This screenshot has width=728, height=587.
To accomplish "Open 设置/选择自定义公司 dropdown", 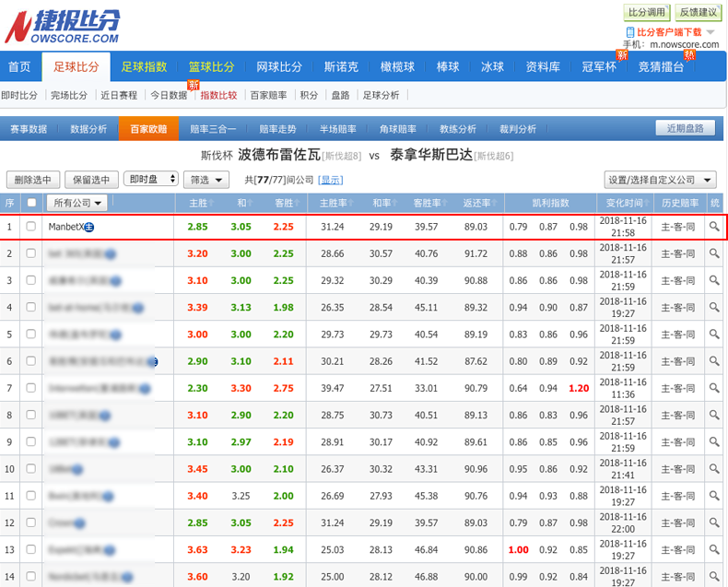I will coord(660,180).
